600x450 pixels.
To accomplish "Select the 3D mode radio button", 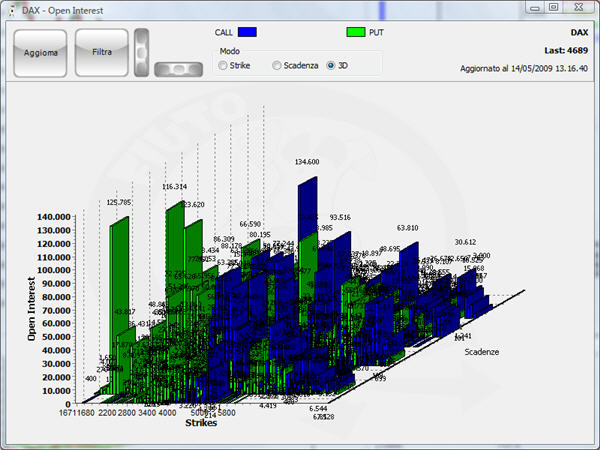I will (x=332, y=65).
